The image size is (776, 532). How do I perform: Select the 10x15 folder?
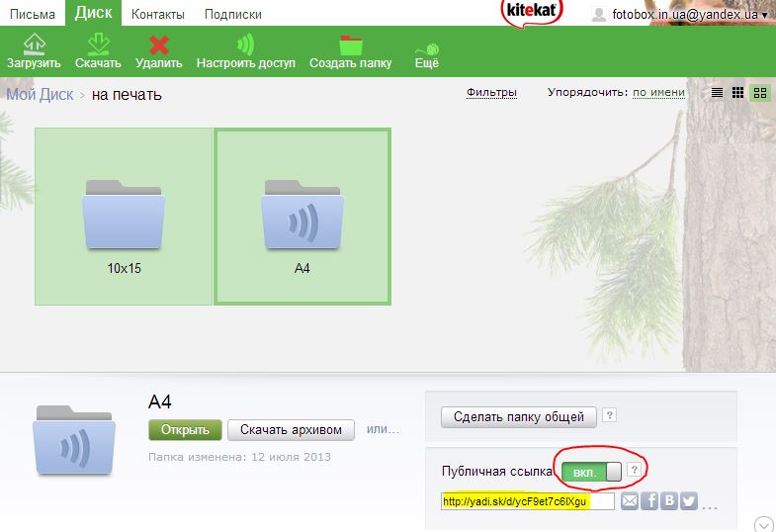coord(124,217)
